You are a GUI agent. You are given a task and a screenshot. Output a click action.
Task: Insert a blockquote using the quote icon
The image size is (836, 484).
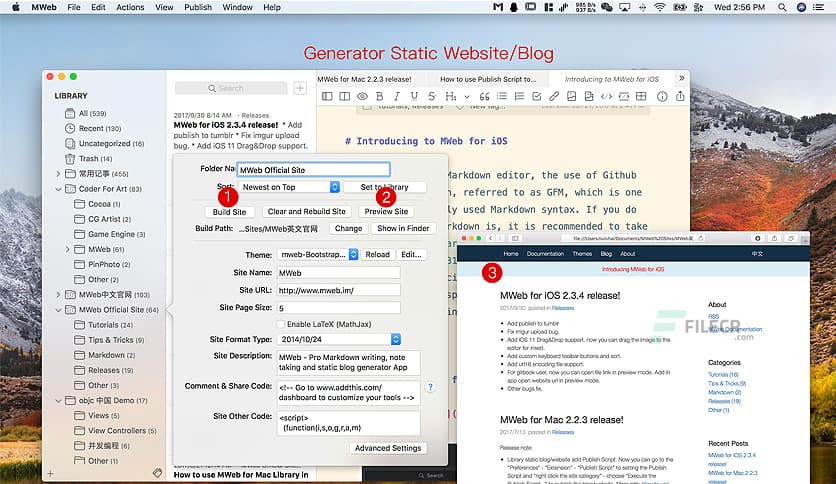click(484, 96)
